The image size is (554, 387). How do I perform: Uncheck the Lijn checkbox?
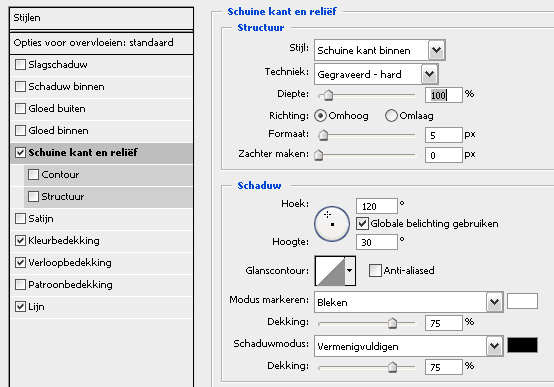(20, 307)
